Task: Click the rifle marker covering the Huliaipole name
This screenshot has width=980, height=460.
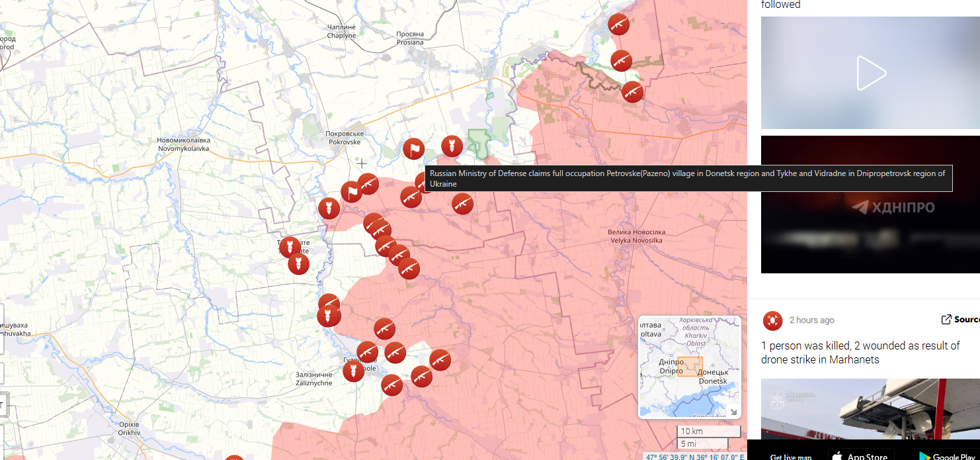Action: coord(368,353)
